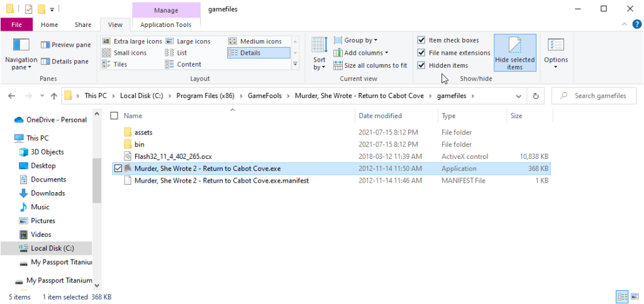
Task: Click the Details pane button
Action: pos(65,62)
